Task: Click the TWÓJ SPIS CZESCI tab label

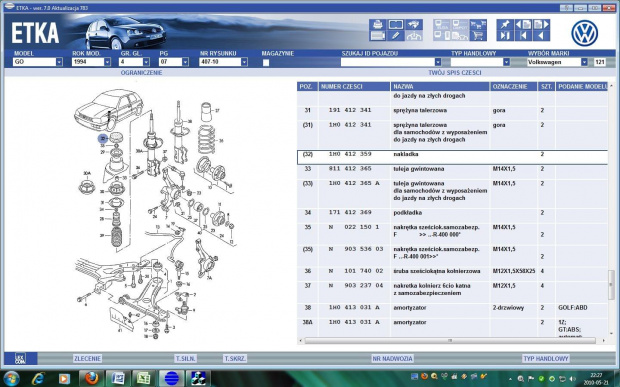Action: pyautogui.click(x=455, y=73)
